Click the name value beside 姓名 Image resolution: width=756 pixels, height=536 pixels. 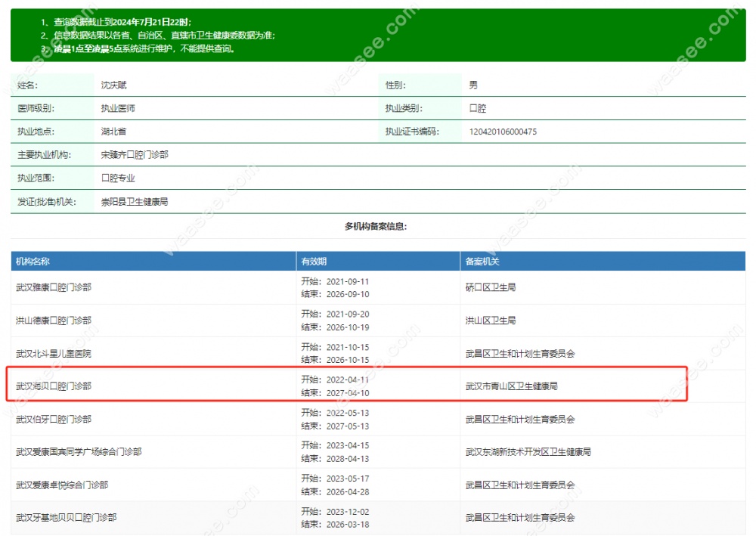pyautogui.click(x=113, y=85)
